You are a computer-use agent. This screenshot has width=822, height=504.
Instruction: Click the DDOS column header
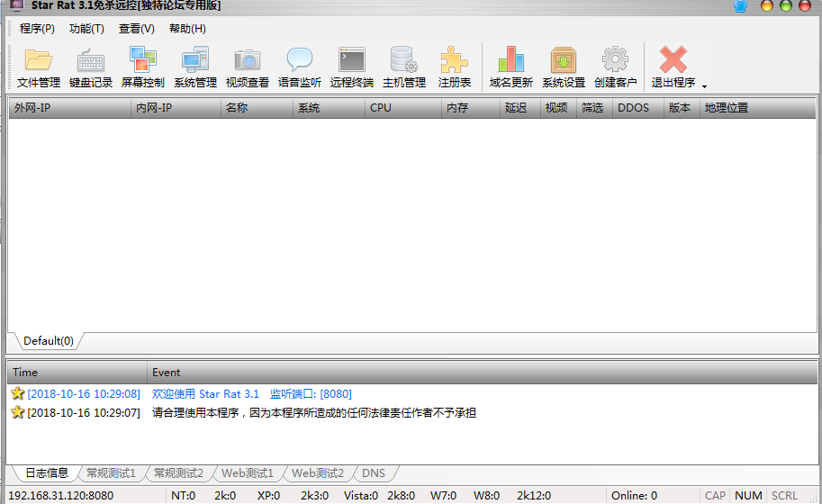pyautogui.click(x=638, y=108)
